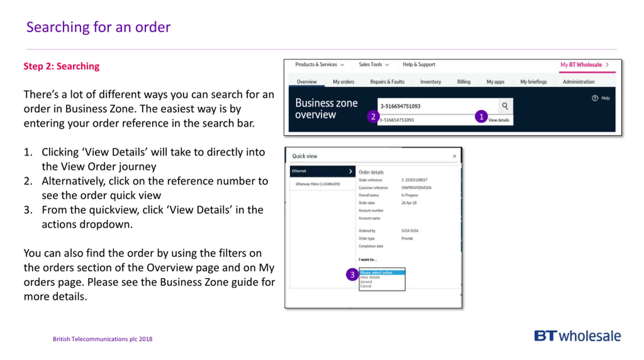The height and width of the screenshot is (360, 644).
Task: Click the BT wholesale logo
Action: [x=577, y=336]
